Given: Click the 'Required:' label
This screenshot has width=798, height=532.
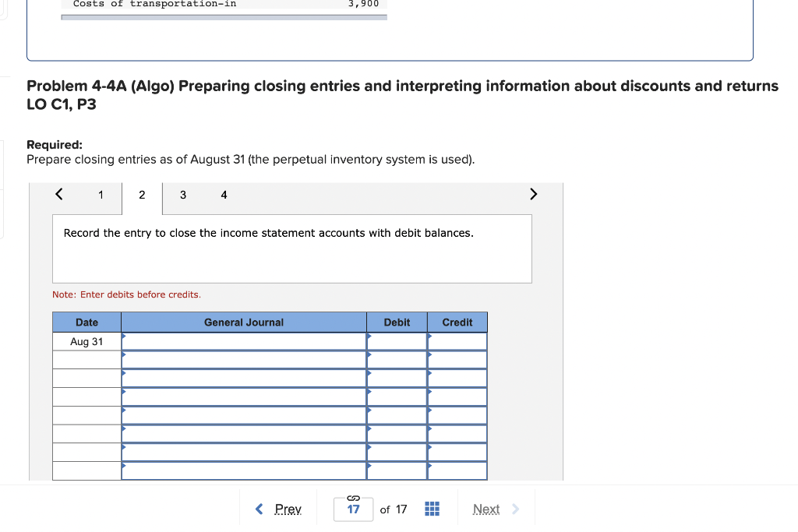Looking at the screenshot, I should click(x=55, y=144).
